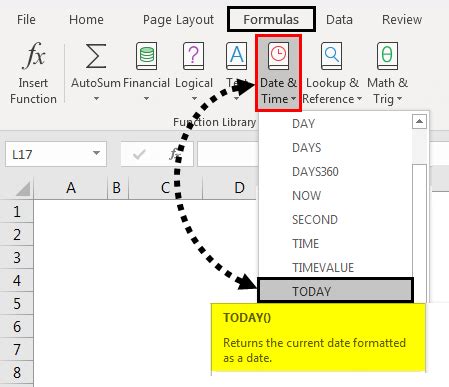The width and height of the screenshot is (449, 387).
Task: Switch to the Home tab
Action: pos(86,19)
